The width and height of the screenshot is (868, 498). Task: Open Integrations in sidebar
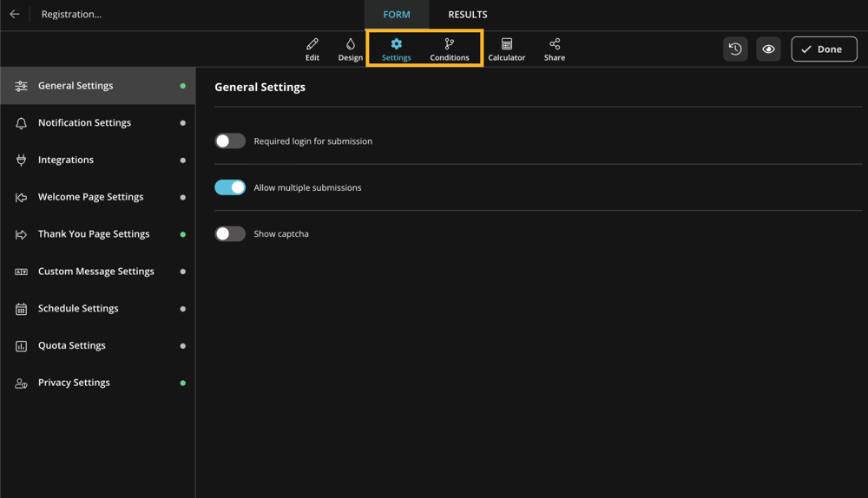(97, 160)
